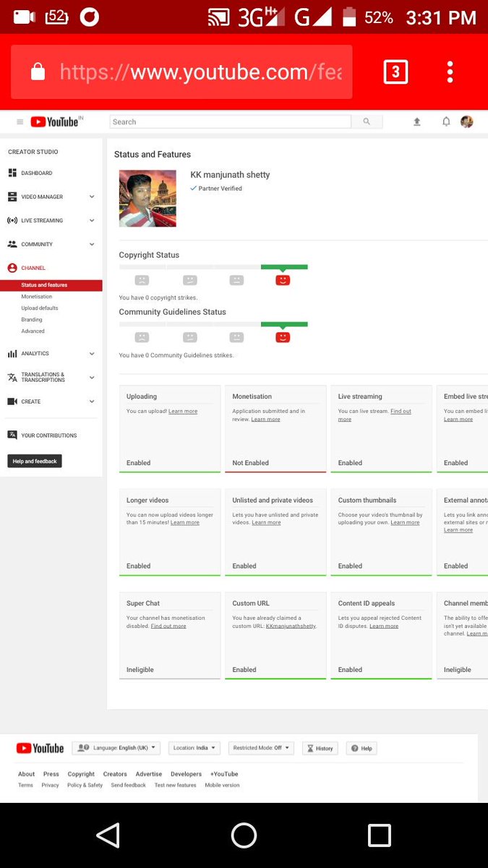Click the Dashboard sidebar icon
Viewport: 488px width, 868px height.
(x=12, y=173)
